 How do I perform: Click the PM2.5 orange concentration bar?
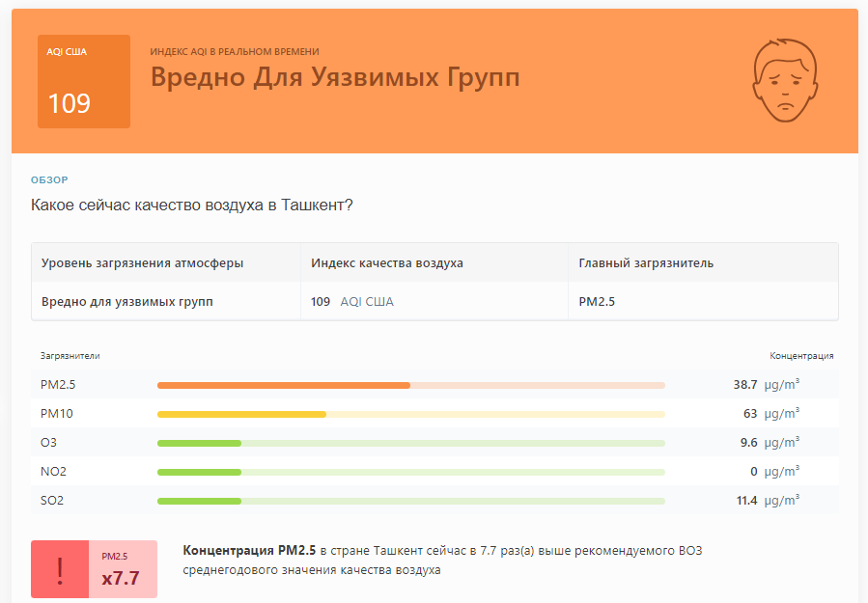tap(410, 385)
